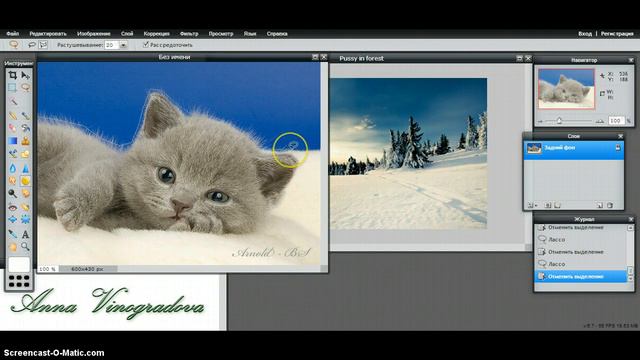Viewport: 640px width, 360px height.
Task: Select the Bloat tool
Action: click(13, 220)
